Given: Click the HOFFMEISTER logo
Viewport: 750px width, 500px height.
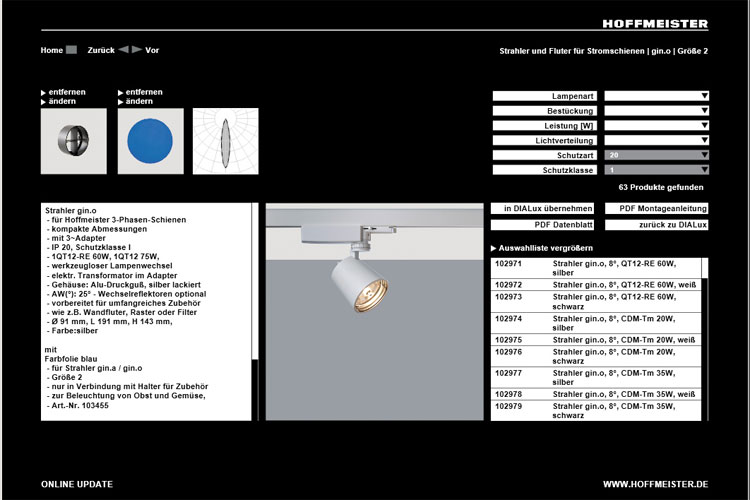Looking at the screenshot, I should [x=655, y=24].
